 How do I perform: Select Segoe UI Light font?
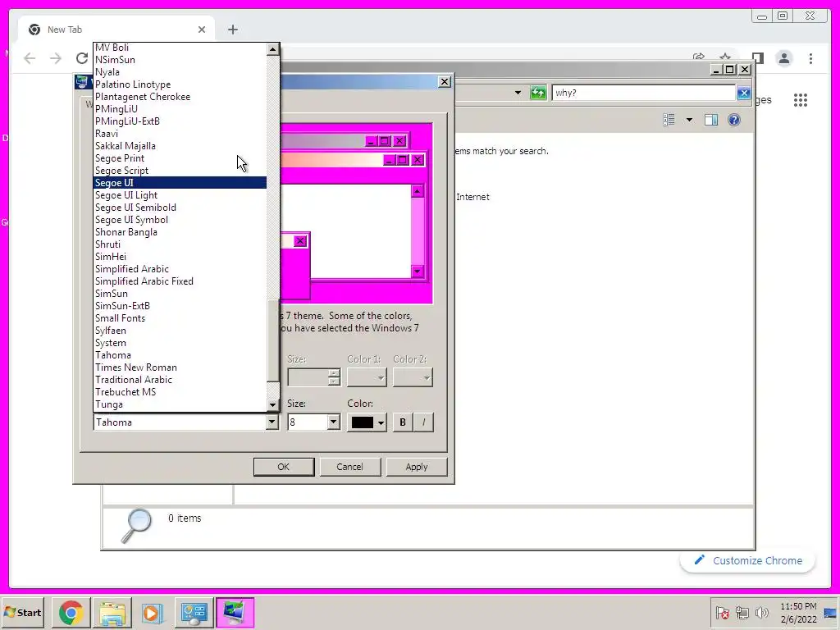click(180, 195)
